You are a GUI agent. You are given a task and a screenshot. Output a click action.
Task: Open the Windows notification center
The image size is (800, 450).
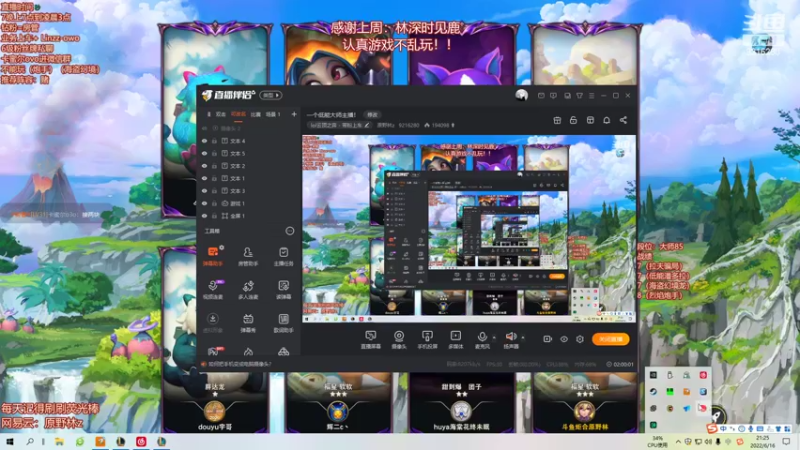787,442
